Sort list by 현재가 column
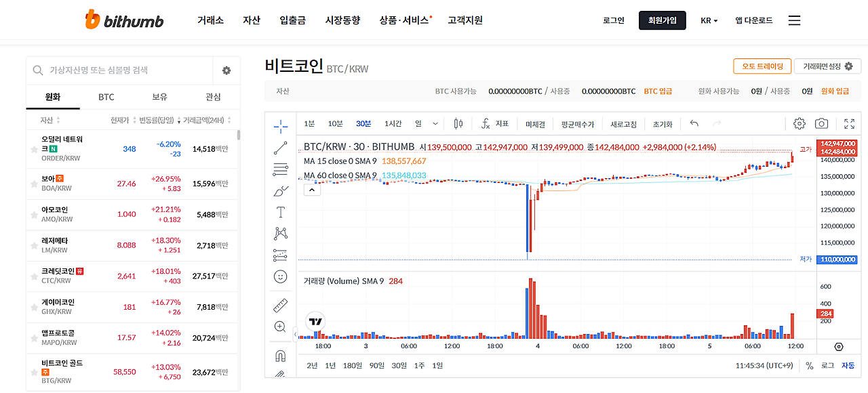This screenshot has height=393, width=868. [123, 120]
